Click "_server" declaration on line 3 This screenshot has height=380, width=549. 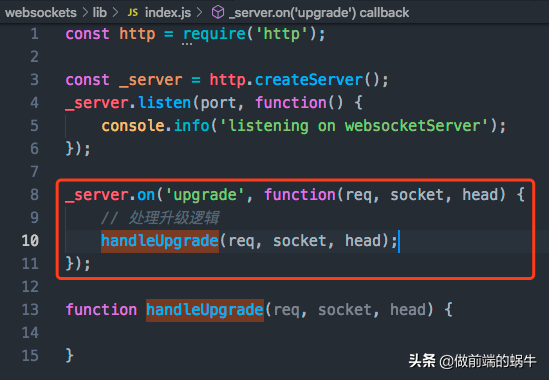pyautogui.click(x=151, y=81)
